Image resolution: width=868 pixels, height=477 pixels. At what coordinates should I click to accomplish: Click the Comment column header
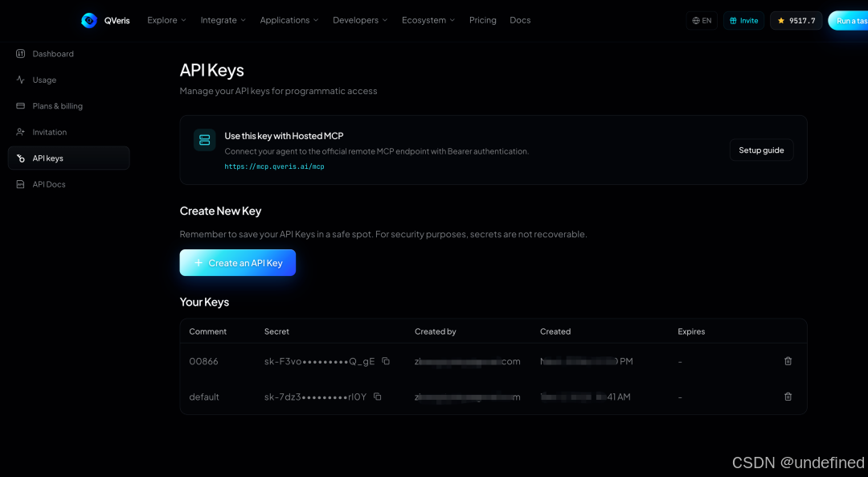207,331
